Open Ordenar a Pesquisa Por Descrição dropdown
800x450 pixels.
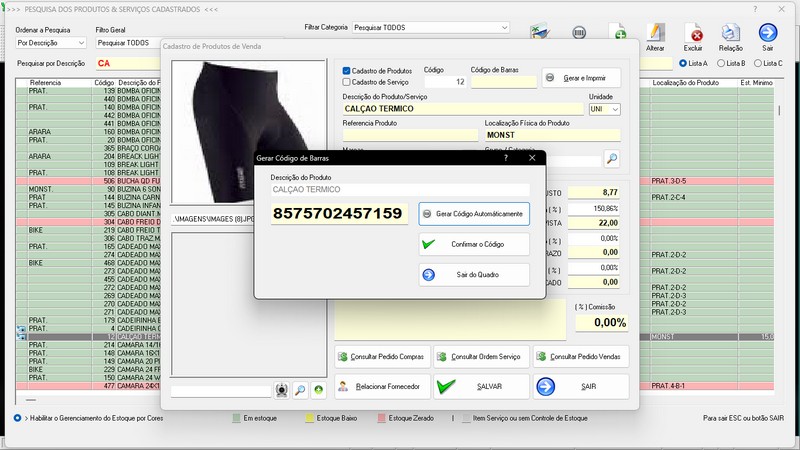click(x=51, y=43)
